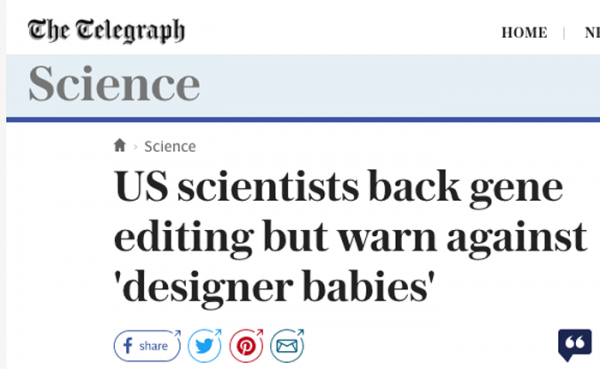Screen dimensions: 600x369
Task: Tweet the article with the Twitter icon
Action: tap(204, 346)
